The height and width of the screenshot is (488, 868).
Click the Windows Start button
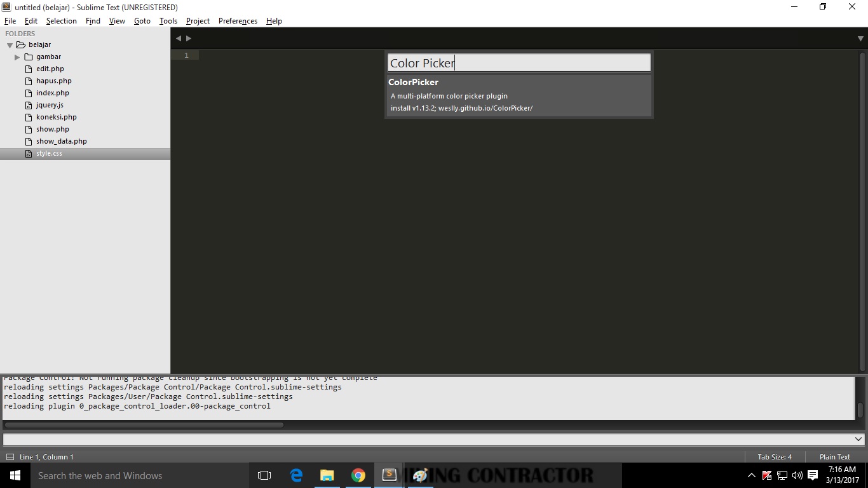(x=14, y=475)
